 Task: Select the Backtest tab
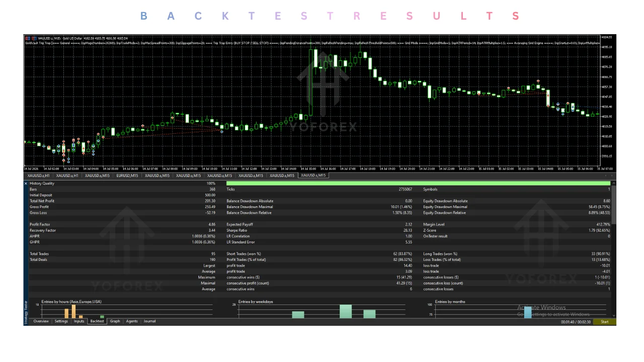pos(97,321)
